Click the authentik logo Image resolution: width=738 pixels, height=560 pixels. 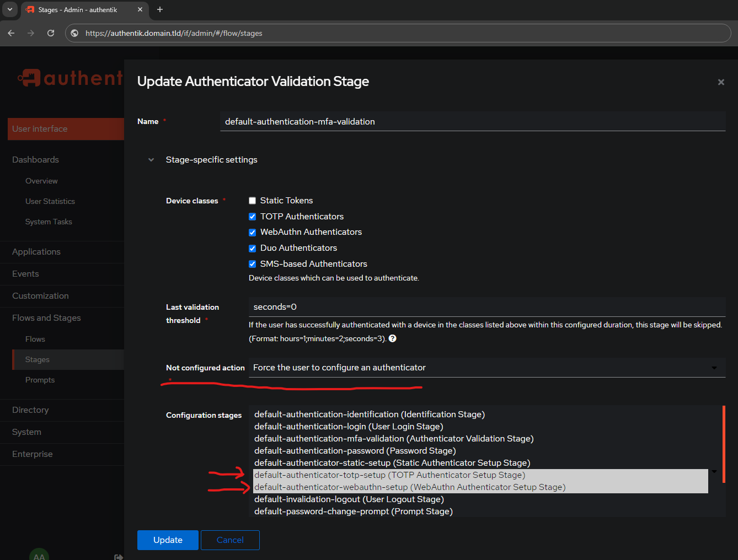[71, 78]
